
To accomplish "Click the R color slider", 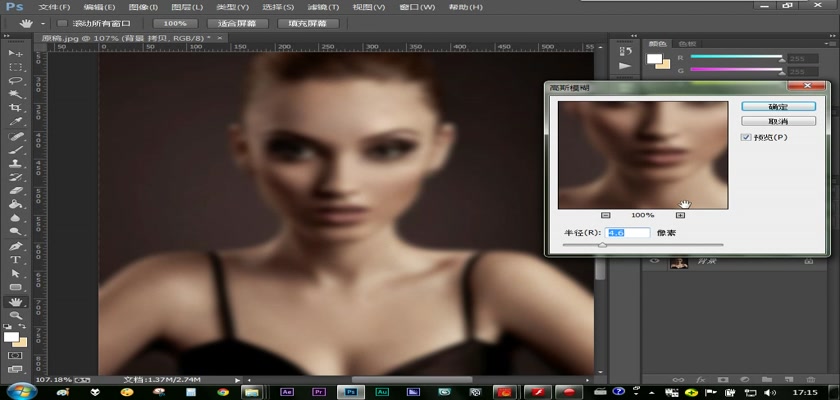I will pos(736,56).
